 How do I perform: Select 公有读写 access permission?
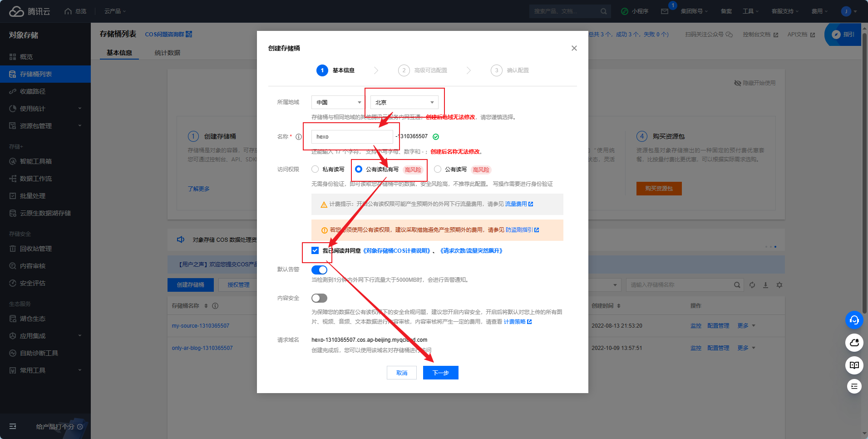pyautogui.click(x=438, y=169)
